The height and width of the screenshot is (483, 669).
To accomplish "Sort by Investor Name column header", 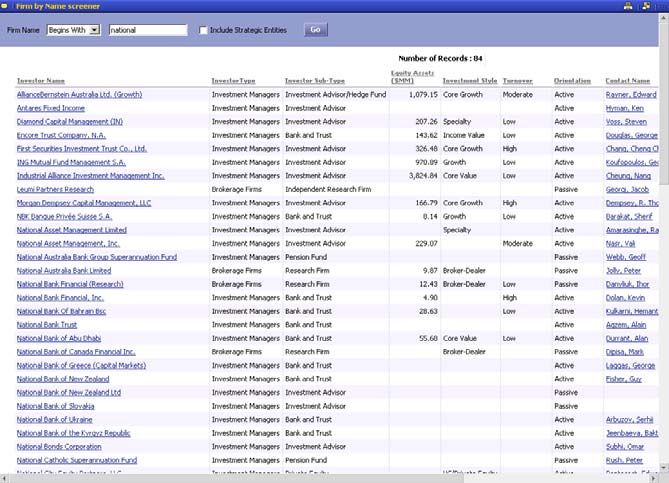I will (x=41, y=81).
